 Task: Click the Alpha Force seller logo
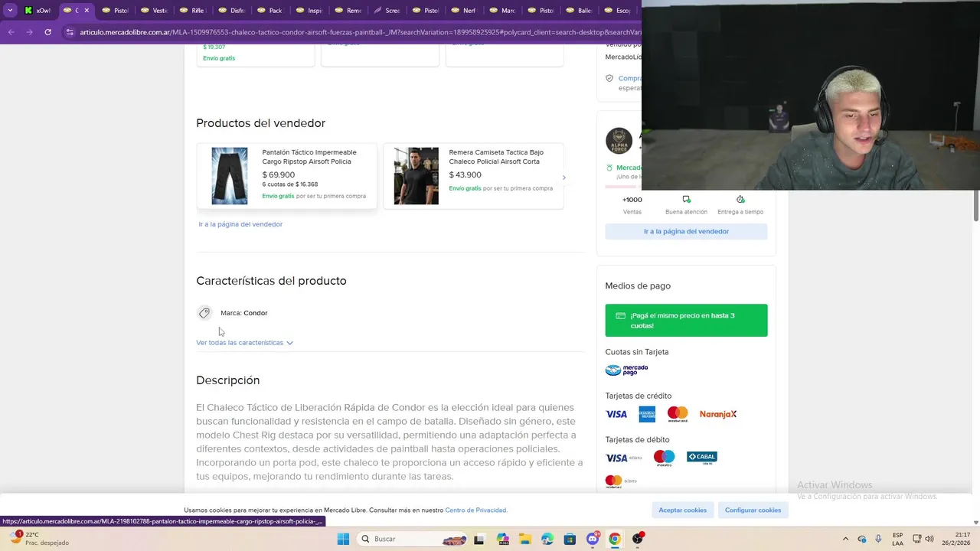point(619,141)
